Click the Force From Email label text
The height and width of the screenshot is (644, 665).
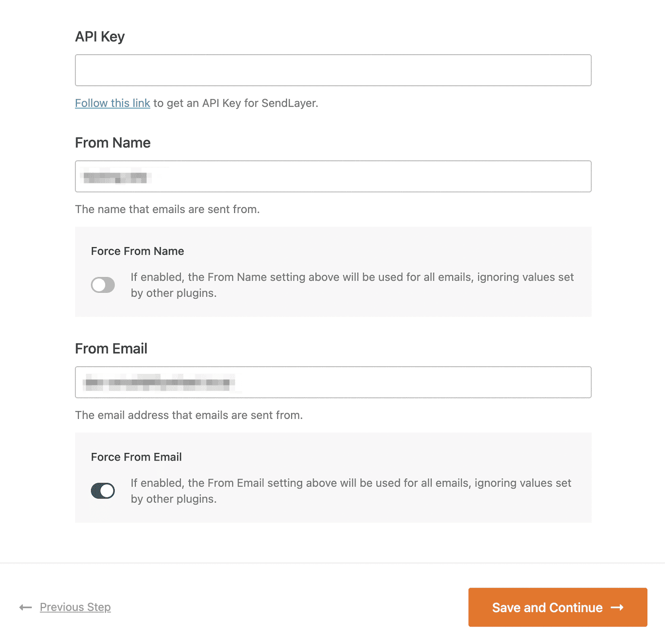136,456
